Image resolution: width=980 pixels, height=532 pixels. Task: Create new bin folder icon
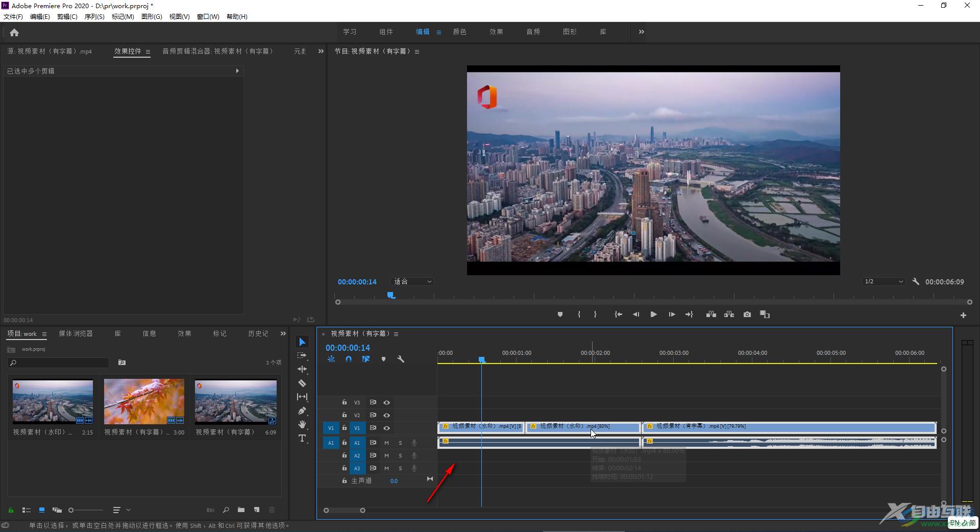[241, 510]
